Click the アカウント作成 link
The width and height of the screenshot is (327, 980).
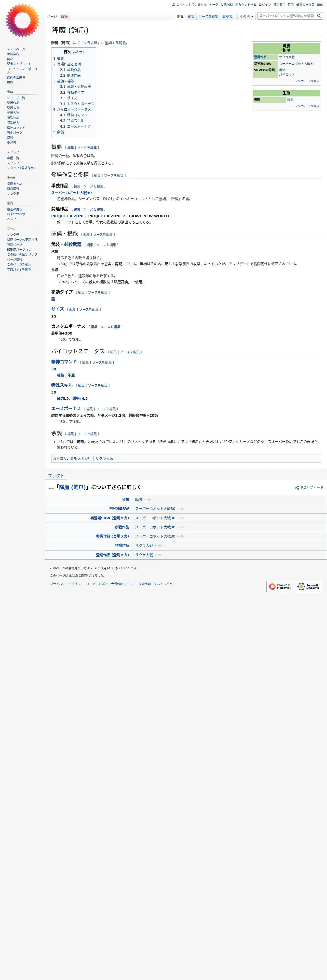point(246,5)
